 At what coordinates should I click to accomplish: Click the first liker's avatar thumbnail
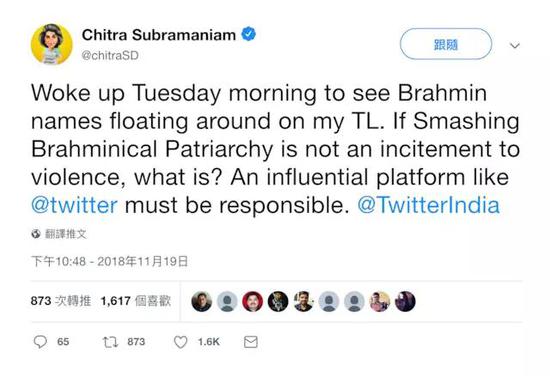click(x=202, y=301)
